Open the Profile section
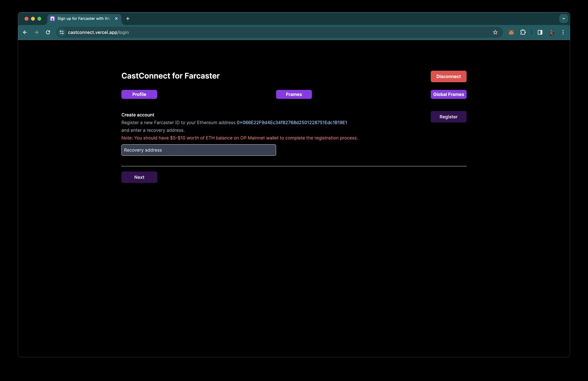 (139, 94)
